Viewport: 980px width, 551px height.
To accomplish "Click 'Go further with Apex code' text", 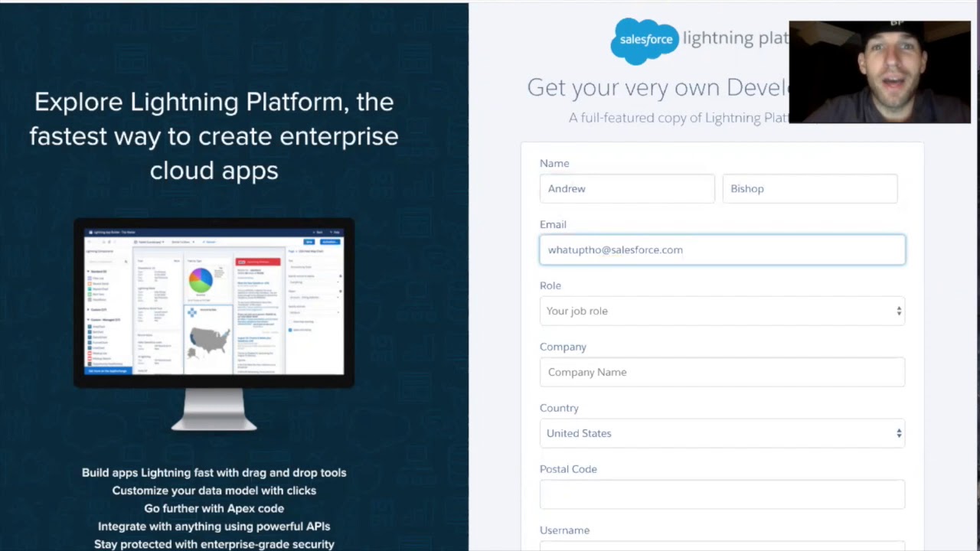I will click(214, 508).
